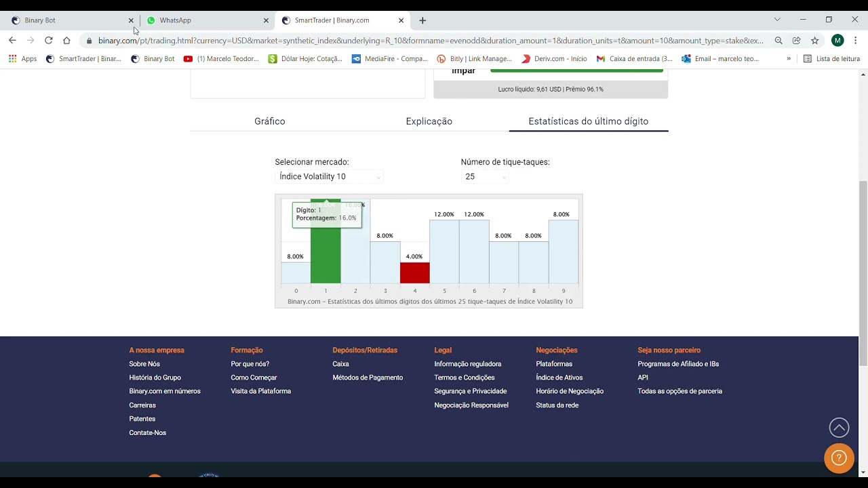This screenshot has height=488, width=868.
Task: Close the SmartTrader tab
Action: (401, 20)
